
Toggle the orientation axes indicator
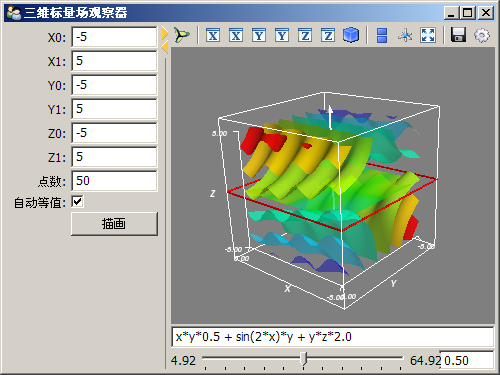click(405, 35)
